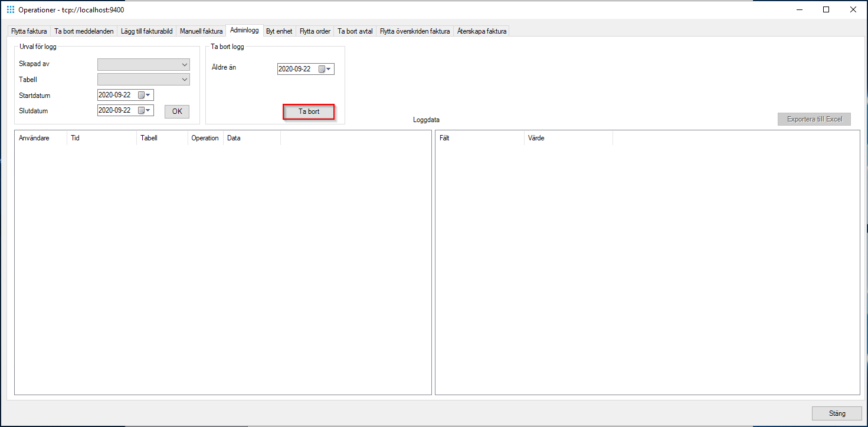
Task: Click Exportera till Excel
Action: (x=814, y=119)
